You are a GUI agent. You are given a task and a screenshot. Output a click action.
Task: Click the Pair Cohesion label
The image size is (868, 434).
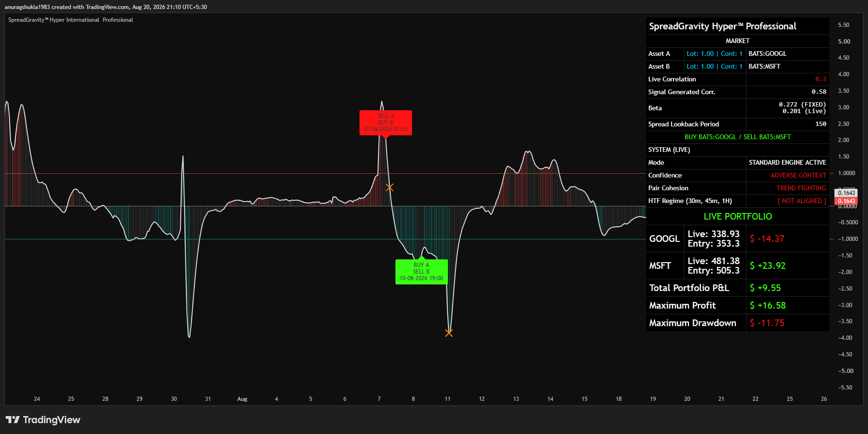[x=668, y=188]
